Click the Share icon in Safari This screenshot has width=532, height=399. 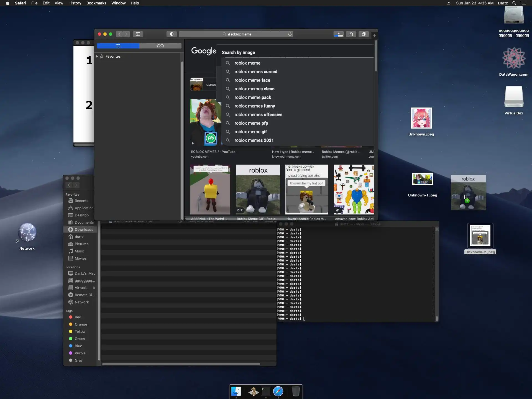tap(351, 34)
